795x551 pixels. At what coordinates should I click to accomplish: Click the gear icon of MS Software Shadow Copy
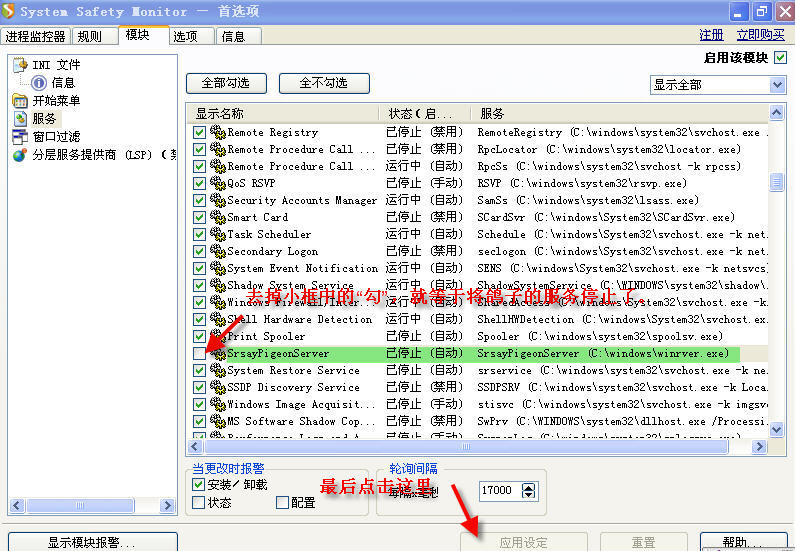(x=218, y=421)
